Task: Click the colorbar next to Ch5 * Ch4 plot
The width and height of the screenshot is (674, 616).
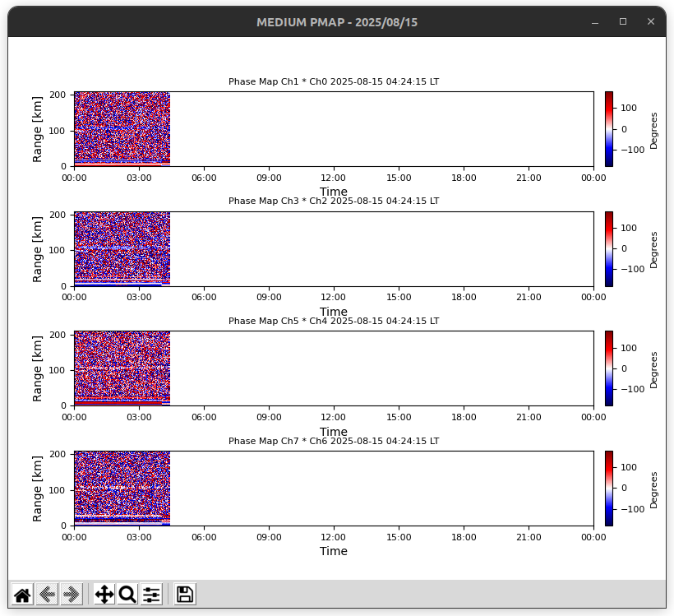Action: [x=609, y=368]
